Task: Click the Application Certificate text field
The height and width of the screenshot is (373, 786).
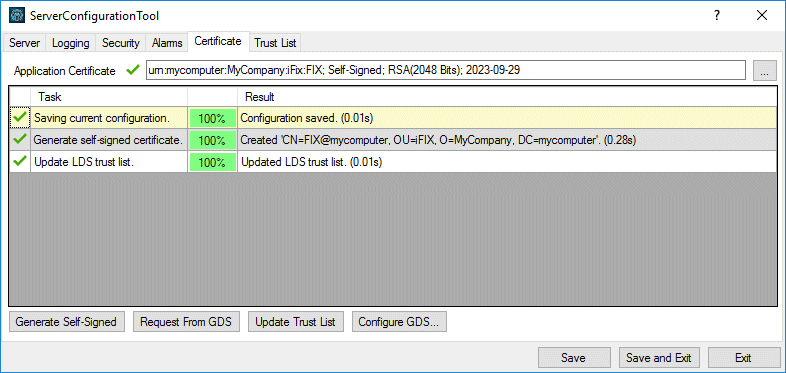Action: pyautogui.click(x=445, y=70)
